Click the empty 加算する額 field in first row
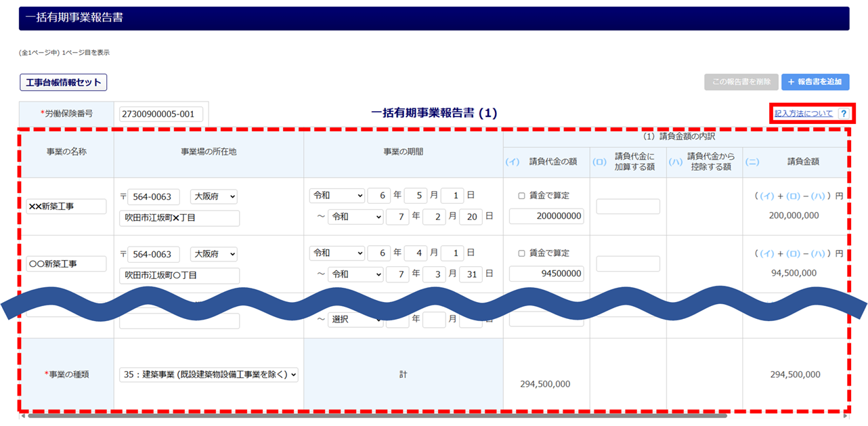868x426 pixels. pos(628,207)
